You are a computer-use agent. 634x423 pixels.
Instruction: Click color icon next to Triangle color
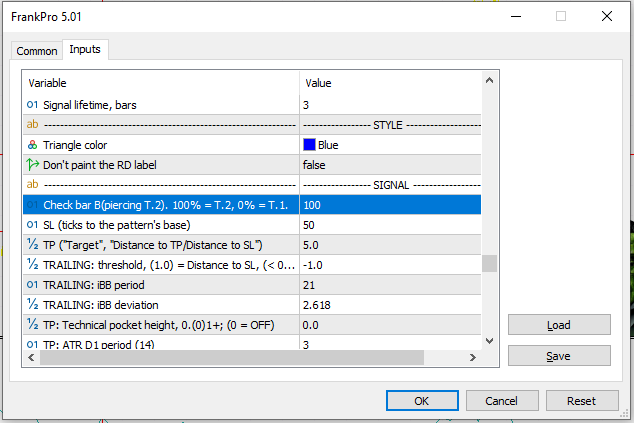pyautogui.click(x=32, y=145)
